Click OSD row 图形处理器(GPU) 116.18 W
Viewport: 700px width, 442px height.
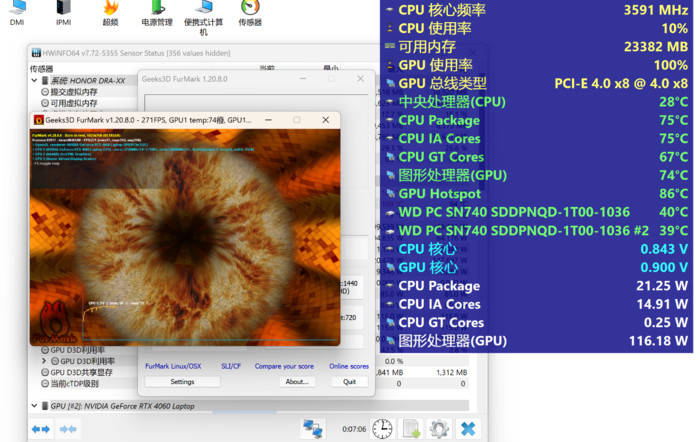pyautogui.click(x=537, y=341)
